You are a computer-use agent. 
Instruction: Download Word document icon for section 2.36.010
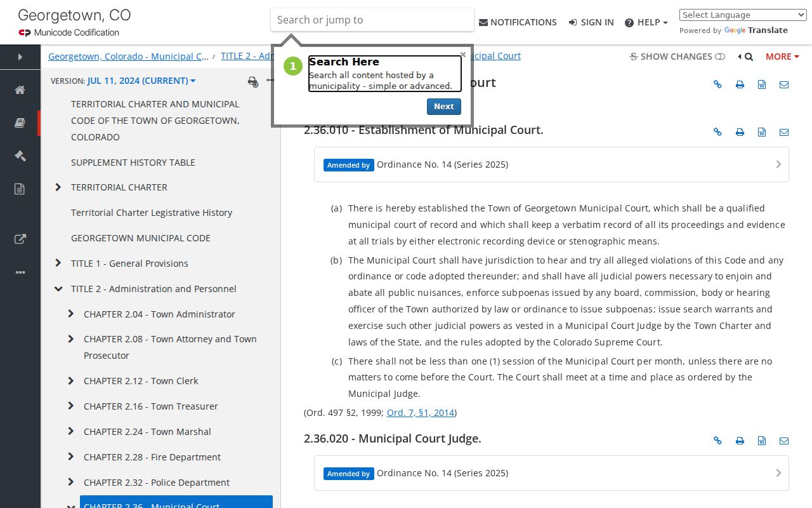762,132
